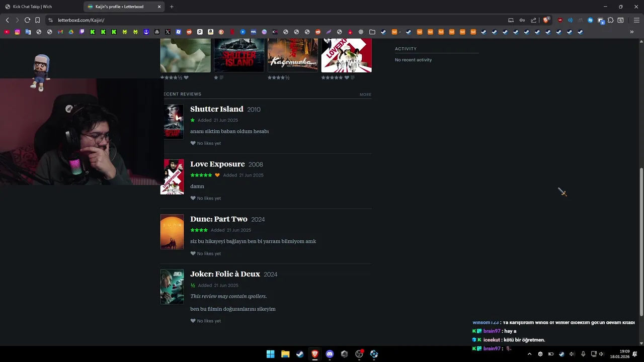Open the Twitch bookmark
The height and width of the screenshot is (362, 644).
click(82, 32)
